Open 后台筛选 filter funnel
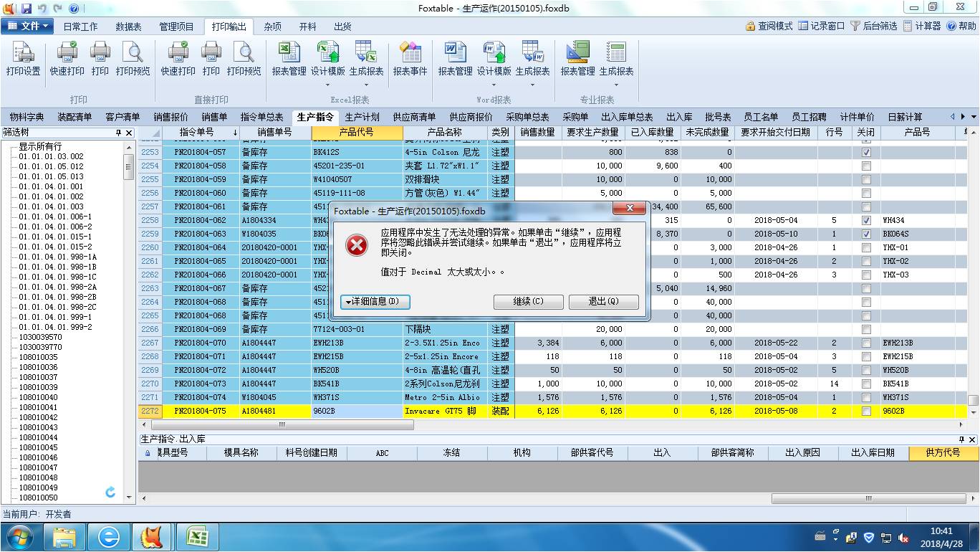The image size is (980, 552). click(873, 26)
